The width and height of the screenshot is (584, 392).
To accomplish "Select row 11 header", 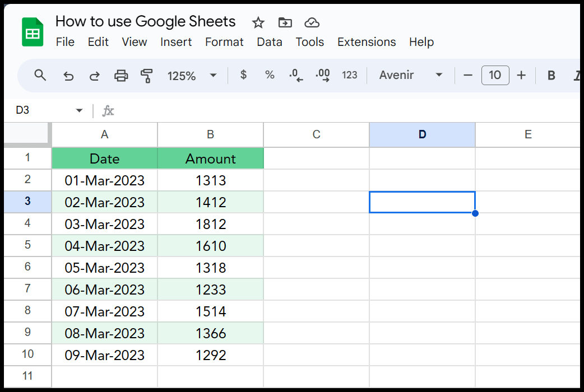I will pyautogui.click(x=27, y=376).
